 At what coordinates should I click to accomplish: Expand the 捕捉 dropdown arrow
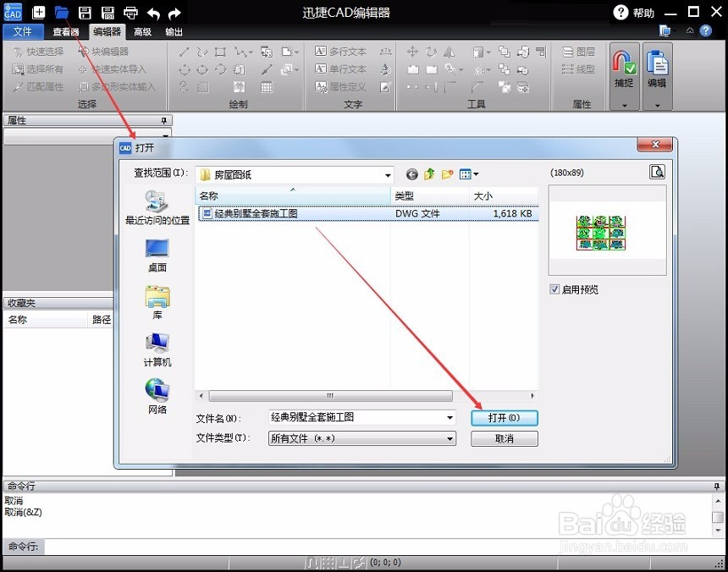[625, 105]
